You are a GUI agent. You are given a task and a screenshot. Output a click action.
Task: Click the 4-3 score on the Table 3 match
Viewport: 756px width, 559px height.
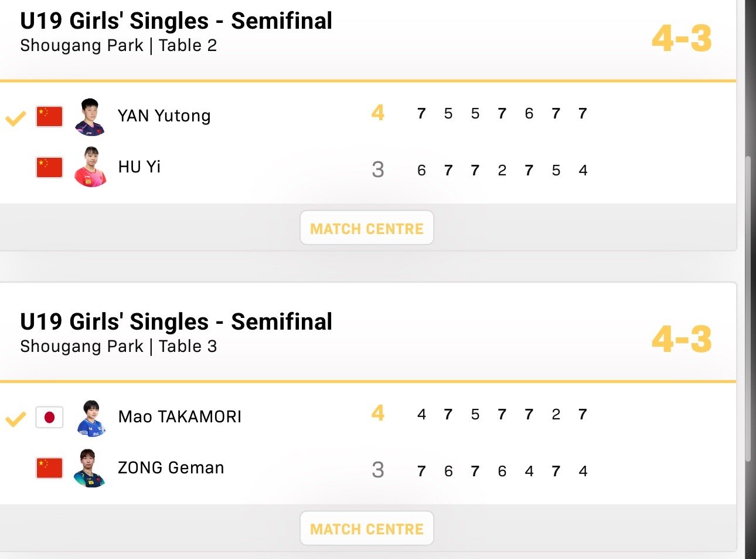coord(682,340)
